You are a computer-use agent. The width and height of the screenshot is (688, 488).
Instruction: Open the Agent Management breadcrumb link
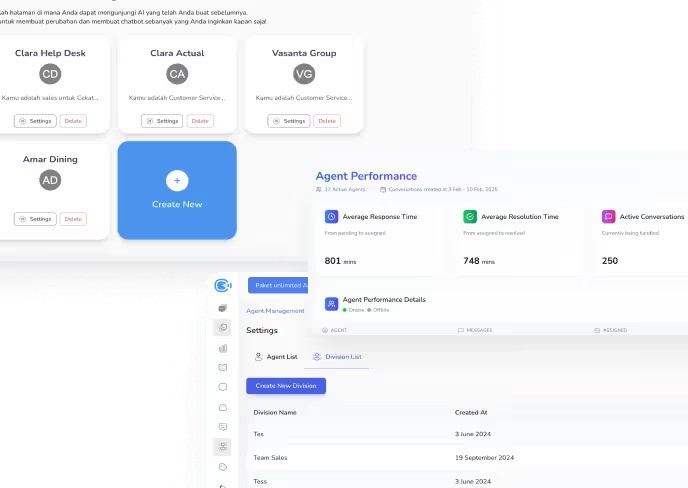[275, 311]
